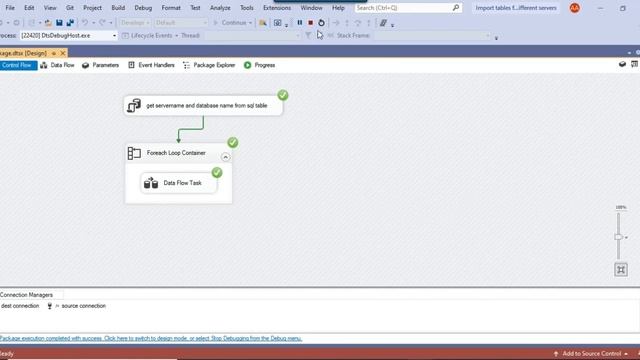This screenshot has height=360, width=640.
Task: Open the Stack Frame dropdown
Action: [487, 36]
